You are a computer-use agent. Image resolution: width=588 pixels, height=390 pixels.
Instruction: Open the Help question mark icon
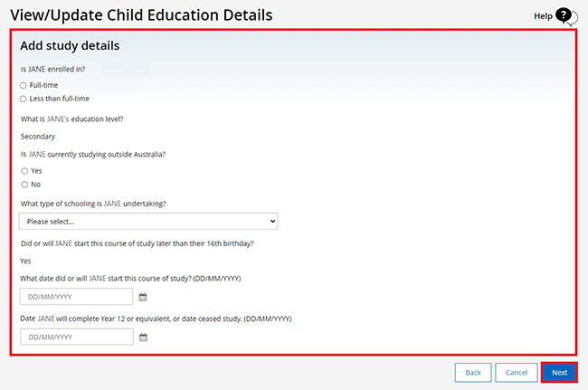[x=565, y=16]
